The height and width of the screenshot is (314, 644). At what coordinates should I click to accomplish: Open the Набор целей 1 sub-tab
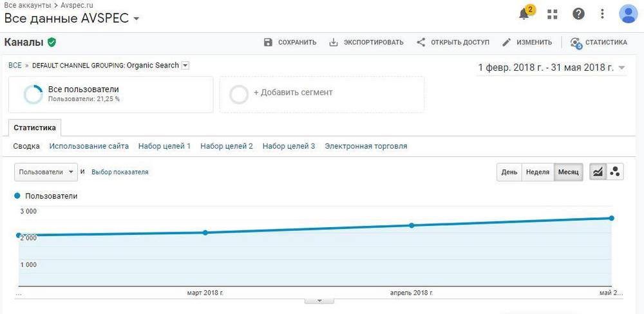click(164, 146)
